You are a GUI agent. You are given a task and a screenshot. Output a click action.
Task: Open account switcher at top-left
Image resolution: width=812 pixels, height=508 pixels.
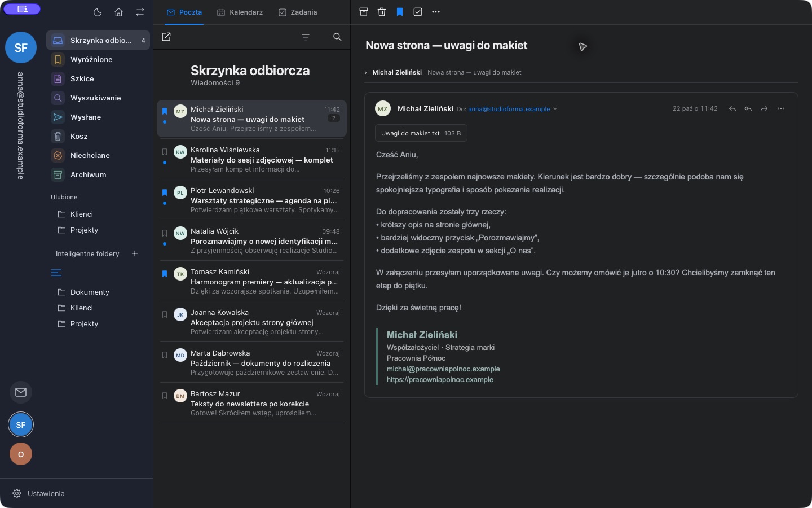pos(22,9)
